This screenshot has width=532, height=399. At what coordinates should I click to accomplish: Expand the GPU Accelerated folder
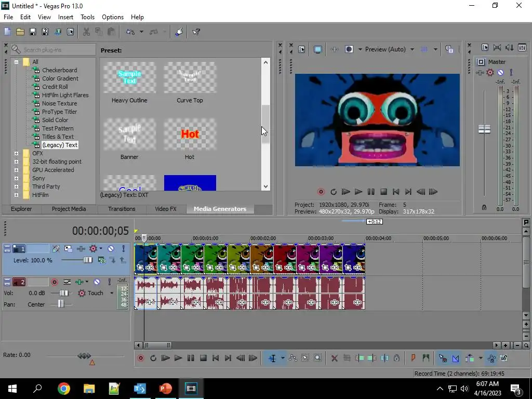pos(16,170)
